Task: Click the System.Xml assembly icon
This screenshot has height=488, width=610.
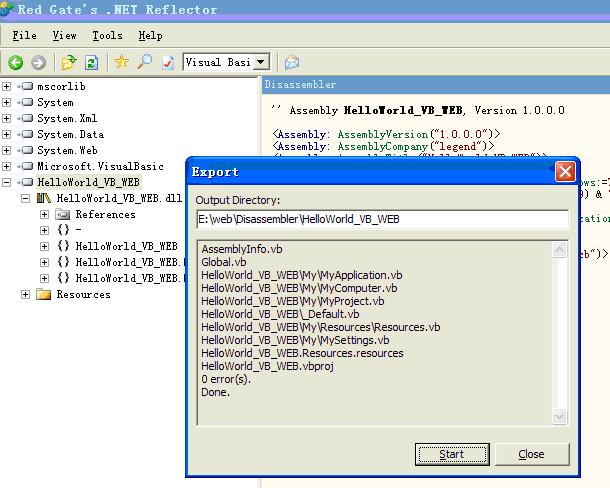Action: click(27, 118)
